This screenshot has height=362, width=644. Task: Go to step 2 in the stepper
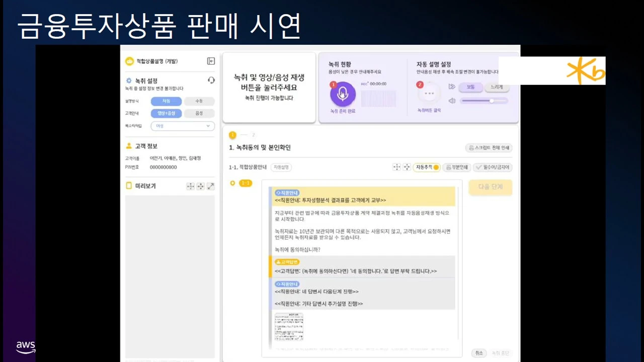click(253, 135)
